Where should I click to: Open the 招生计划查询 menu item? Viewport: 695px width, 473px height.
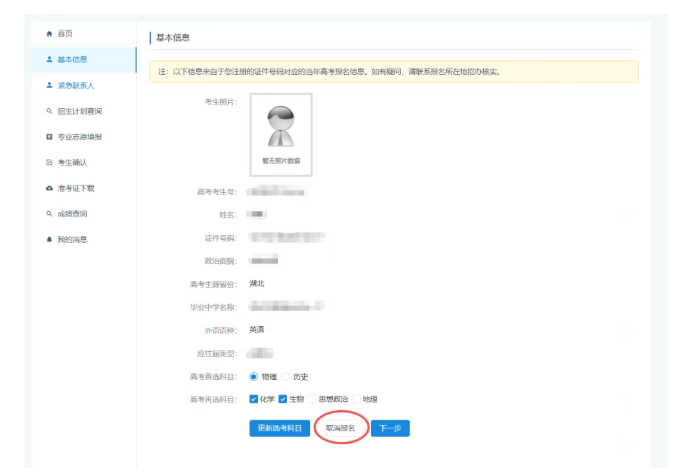79,111
